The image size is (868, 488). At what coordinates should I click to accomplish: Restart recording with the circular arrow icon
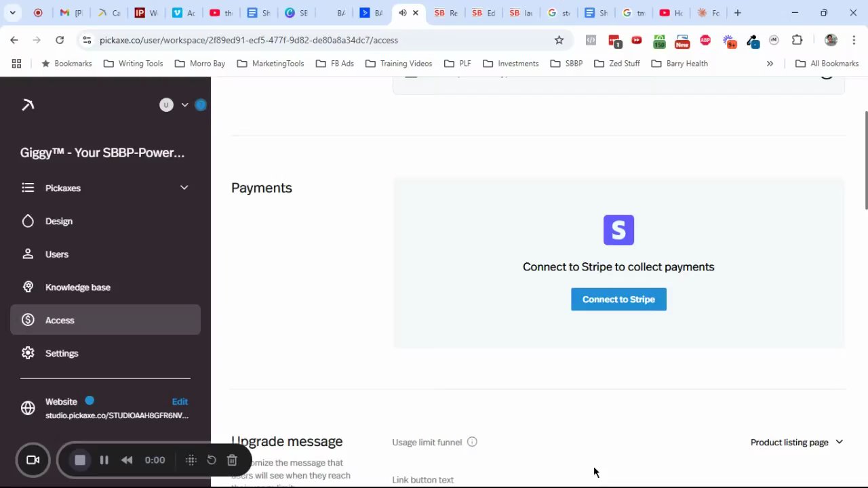[212, 460]
